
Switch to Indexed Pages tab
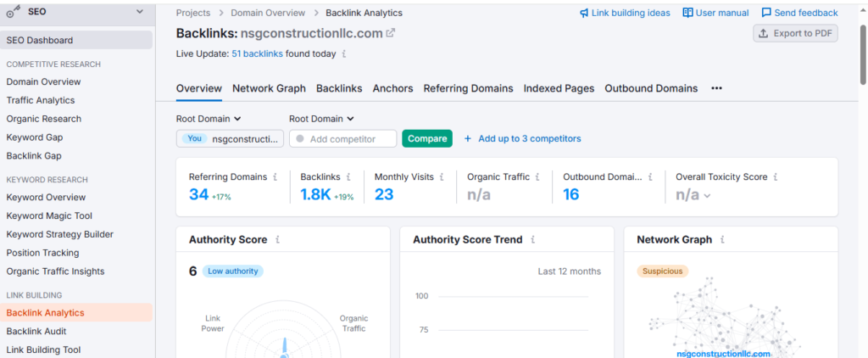(559, 88)
